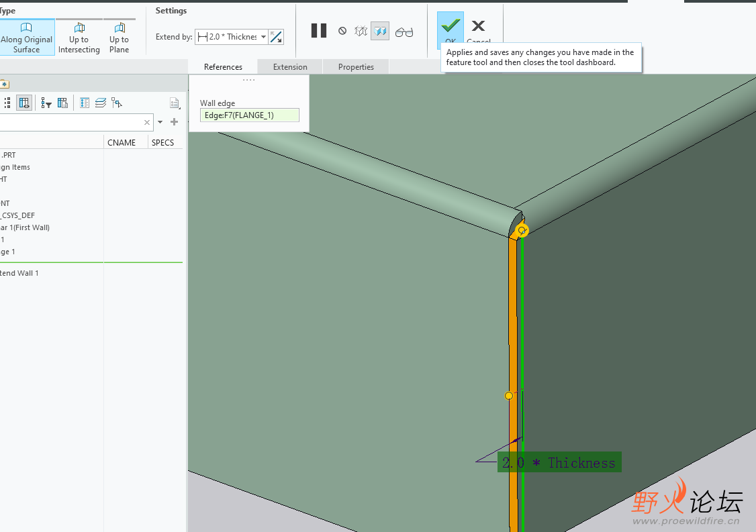The width and height of the screenshot is (756, 532).
Task: Select Along Original Surface extend type
Action: click(x=26, y=38)
